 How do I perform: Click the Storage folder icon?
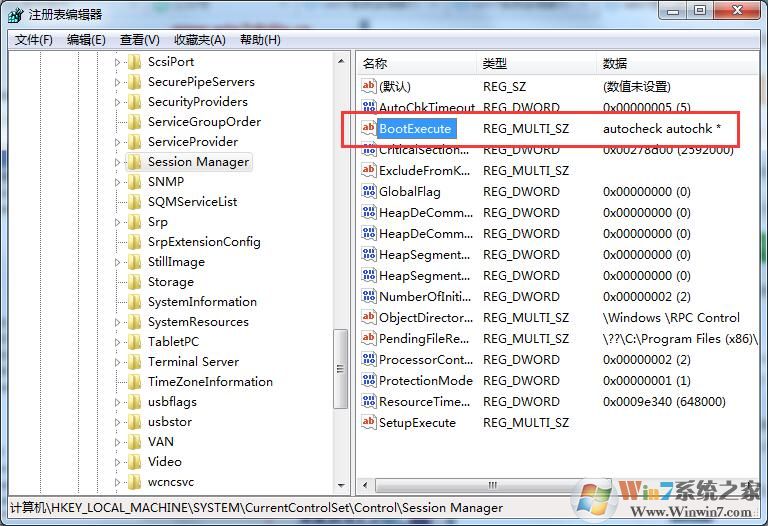tap(134, 282)
